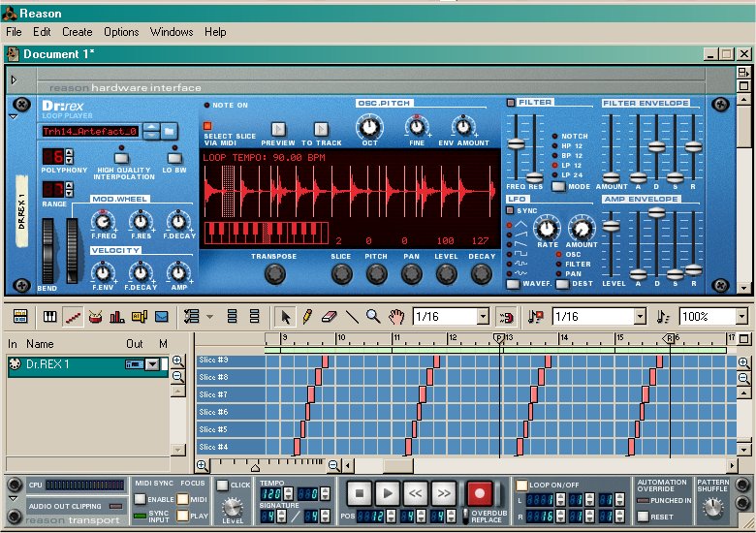Open the snap value 1/16 dropdown

point(483,317)
